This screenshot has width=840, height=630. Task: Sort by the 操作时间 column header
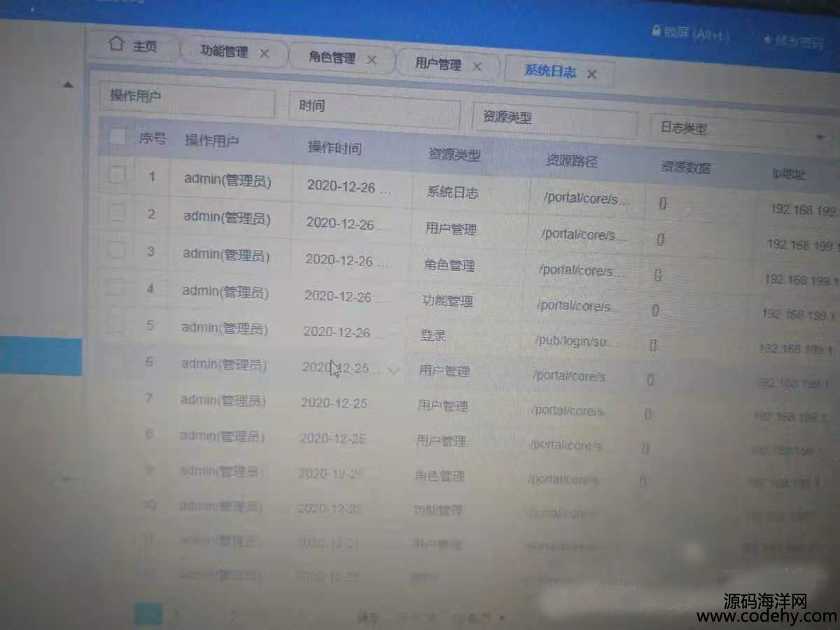click(335, 148)
